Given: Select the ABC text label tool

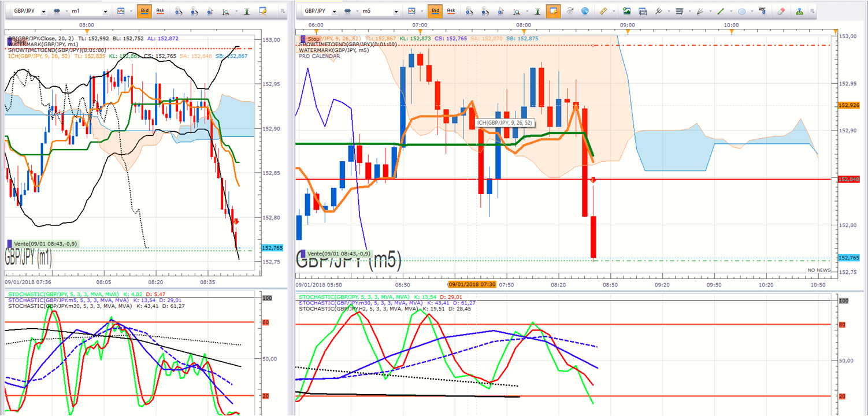Looking at the screenshot, I should coord(762,11).
